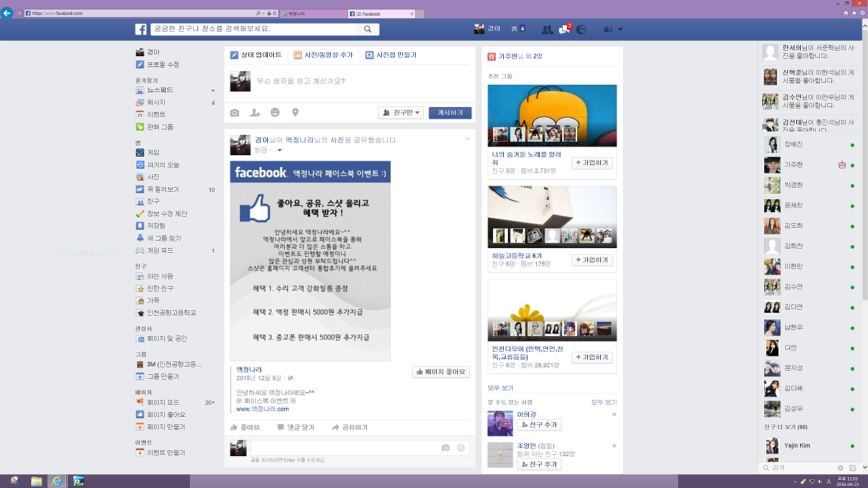Dismiss 이희강 friend suggestion
868x488 pixels.
[614, 414]
